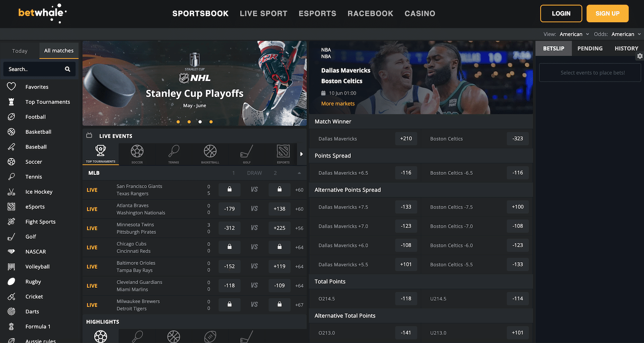Choose the Tennis racket sidebar icon
644x343 pixels.
pyautogui.click(x=11, y=177)
